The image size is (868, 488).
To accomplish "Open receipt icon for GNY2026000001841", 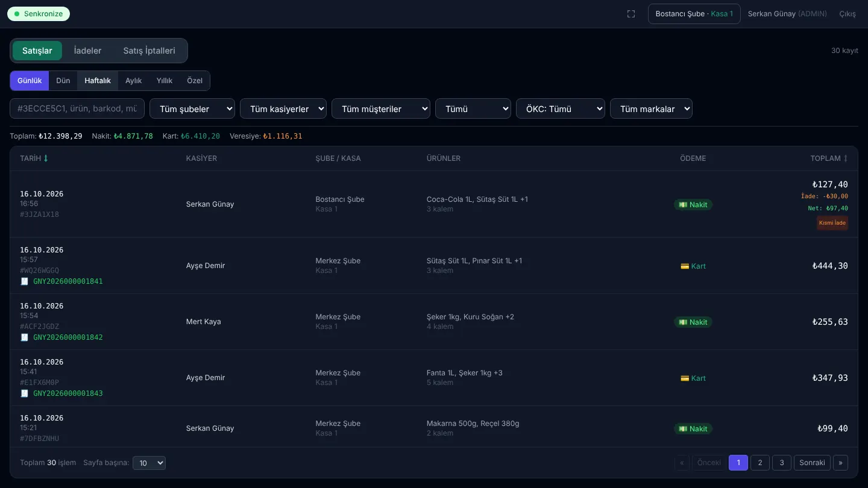I will tap(24, 281).
